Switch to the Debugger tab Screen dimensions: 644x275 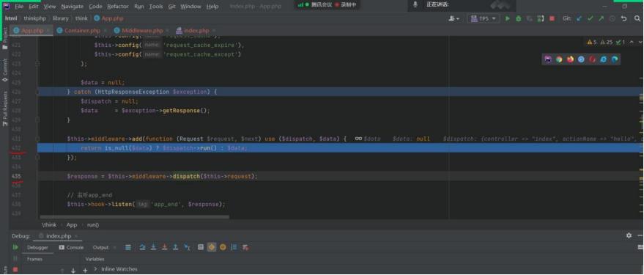(x=37, y=247)
